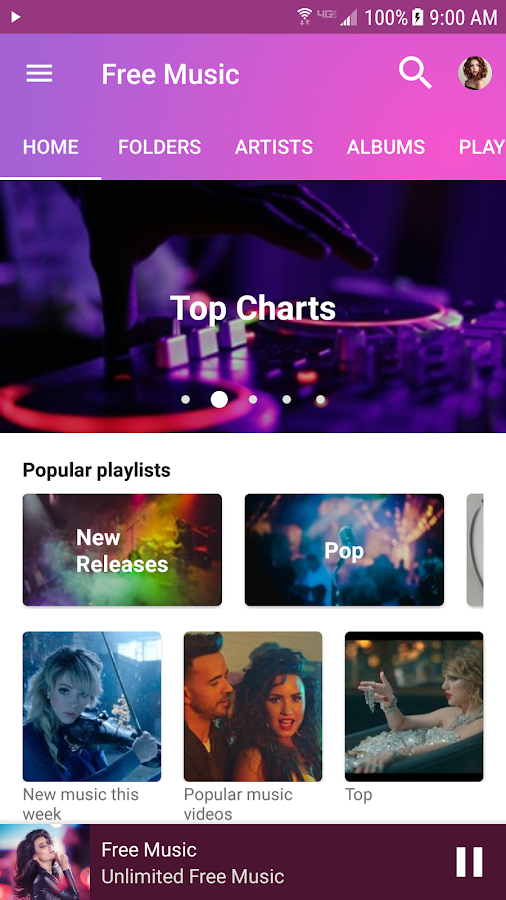Select the Home tab
This screenshot has height=900, width=506.
[50, 147]
